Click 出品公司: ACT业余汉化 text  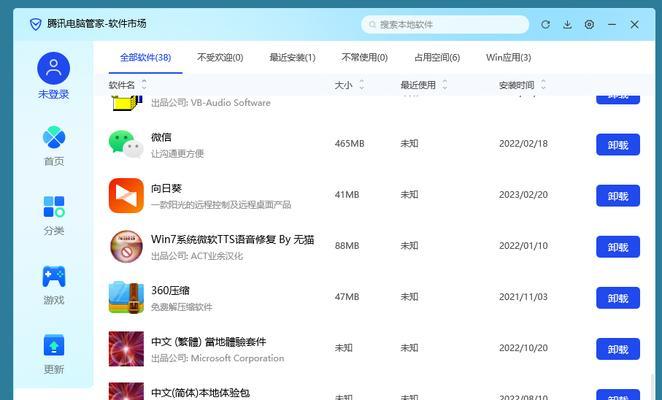(x=197, y=256)
